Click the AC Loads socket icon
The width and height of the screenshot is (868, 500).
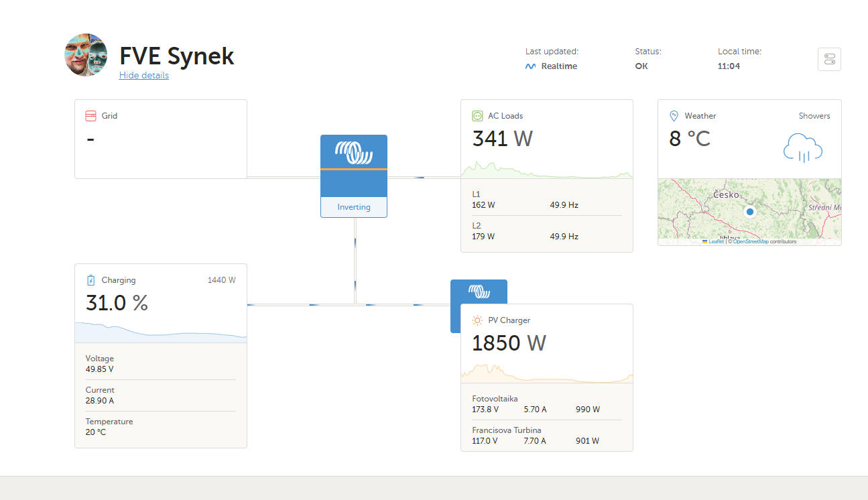pos(477,116)
